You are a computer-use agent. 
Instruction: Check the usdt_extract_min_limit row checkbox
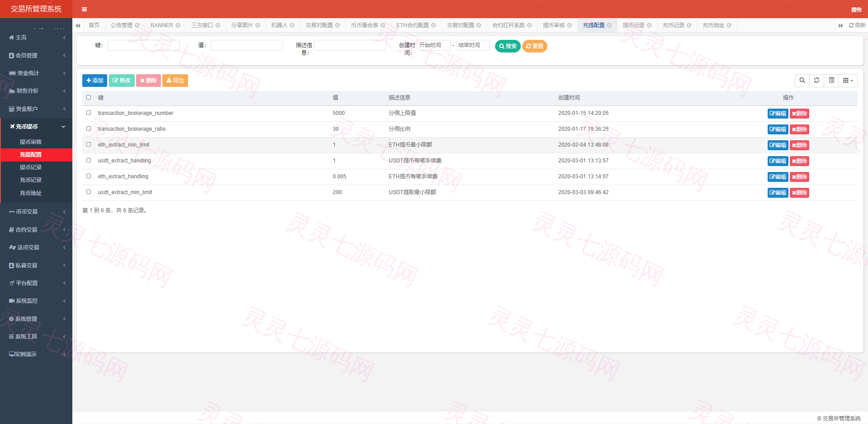[89, 192]
